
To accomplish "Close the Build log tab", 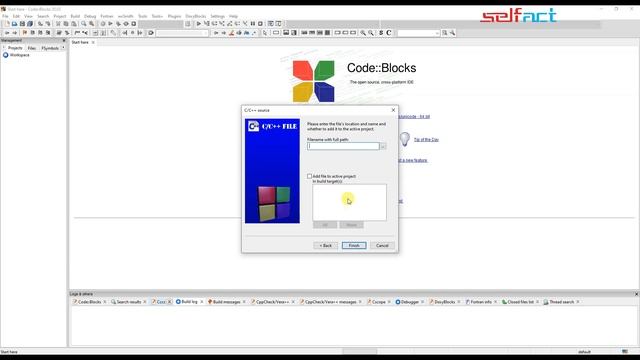I will (202, 302).
